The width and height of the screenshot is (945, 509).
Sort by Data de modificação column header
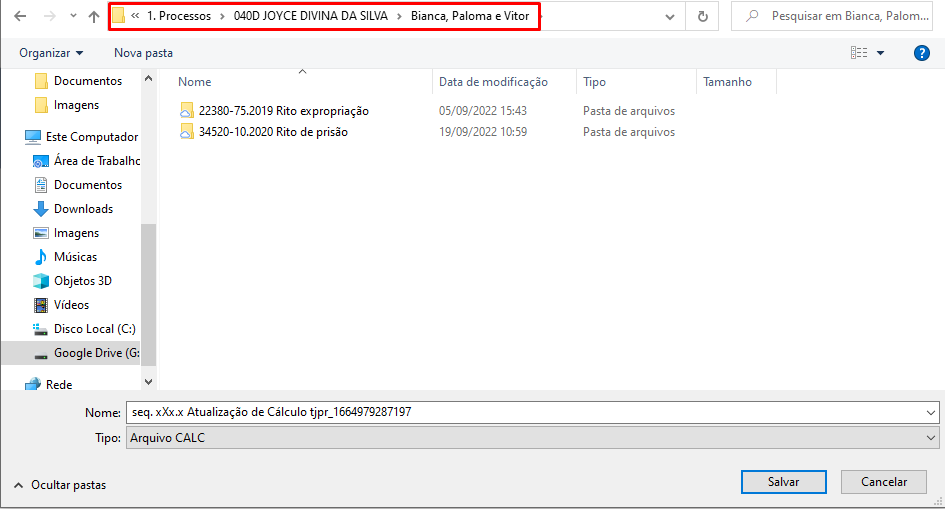(493, 82)
